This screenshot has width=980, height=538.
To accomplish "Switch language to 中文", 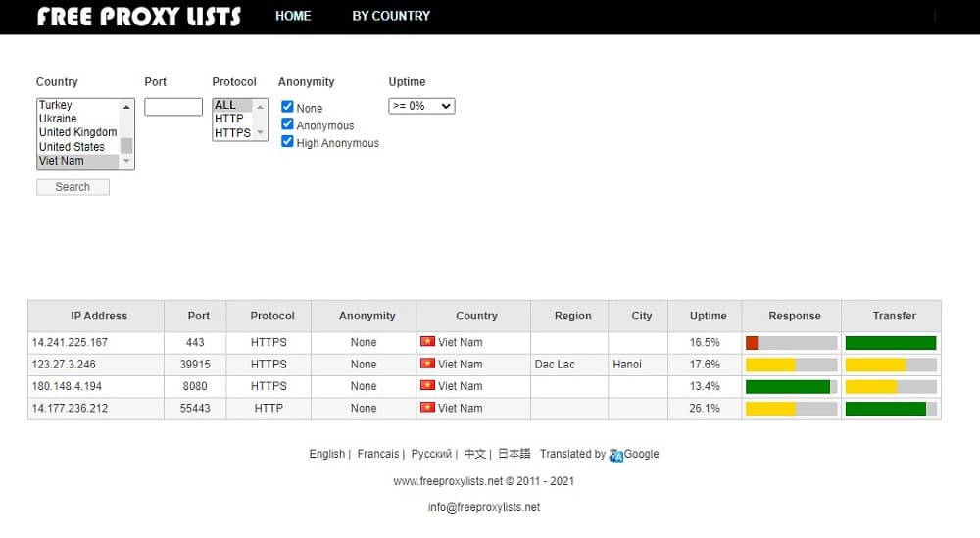I will pyautogui.click(x=475, y=454).
